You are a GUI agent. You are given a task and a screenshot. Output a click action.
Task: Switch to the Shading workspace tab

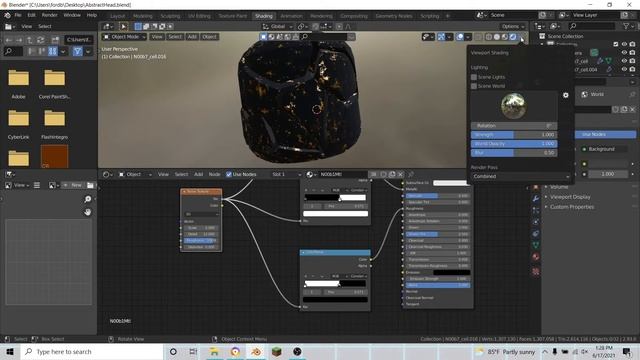264,16
